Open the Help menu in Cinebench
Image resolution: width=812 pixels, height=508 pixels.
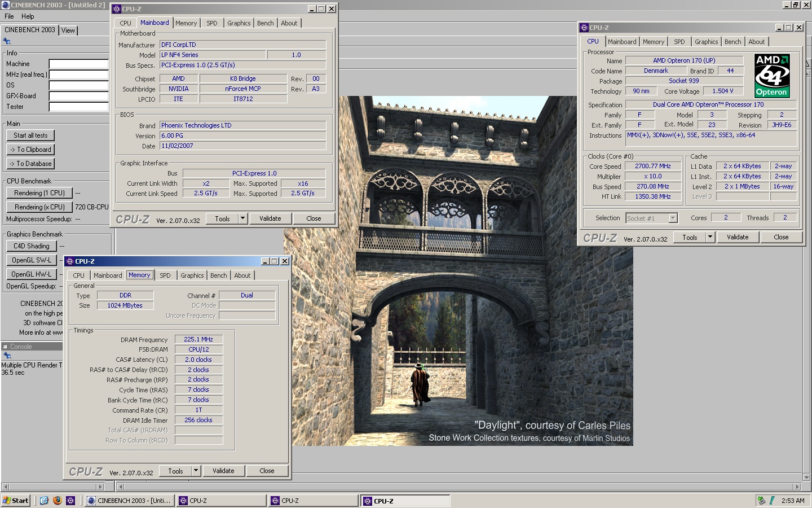pos(28,16)
